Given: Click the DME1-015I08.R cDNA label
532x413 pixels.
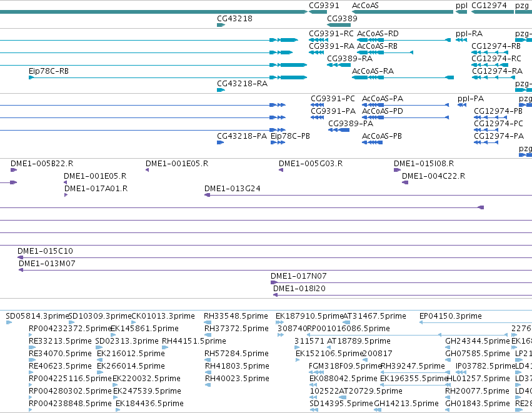Looking at the screenshot, I should pos(424,164).
